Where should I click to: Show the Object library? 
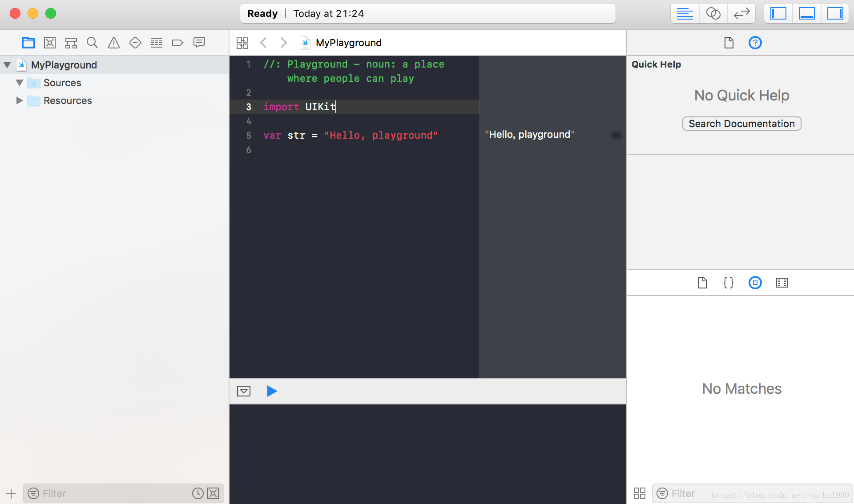755,283
